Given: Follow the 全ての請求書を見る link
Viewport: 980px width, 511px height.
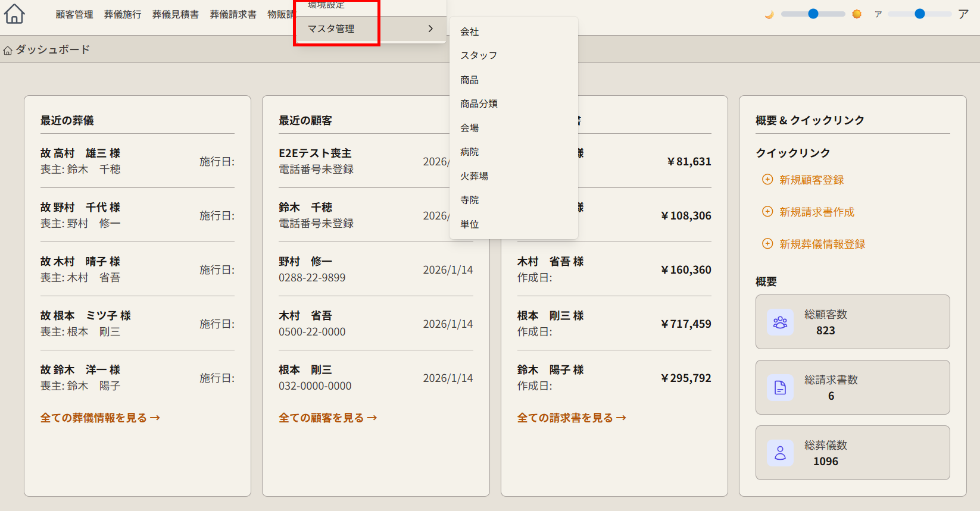Looking at the screenshot, I should pyautogui.click(x=572, y=418).
